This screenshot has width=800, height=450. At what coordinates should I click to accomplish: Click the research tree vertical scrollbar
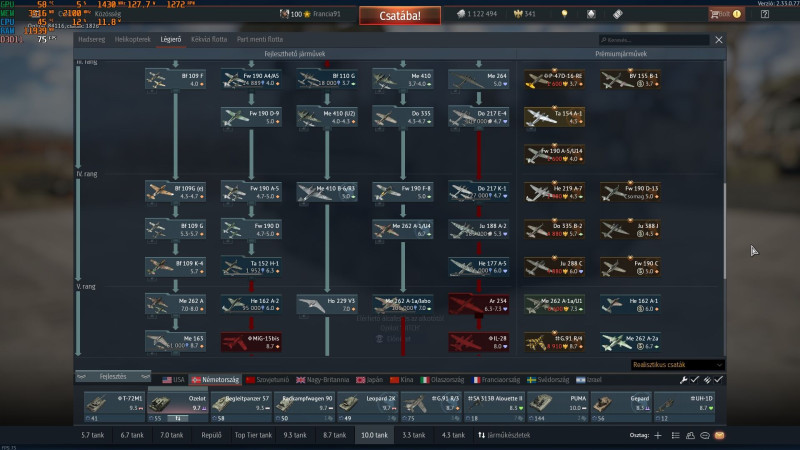click(x=724, y=231)
